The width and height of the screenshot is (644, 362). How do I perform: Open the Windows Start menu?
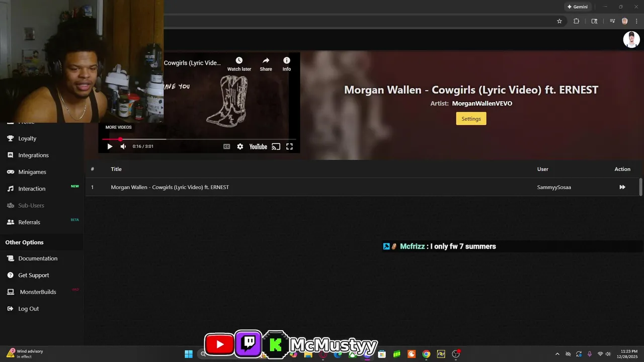[189, 354]
